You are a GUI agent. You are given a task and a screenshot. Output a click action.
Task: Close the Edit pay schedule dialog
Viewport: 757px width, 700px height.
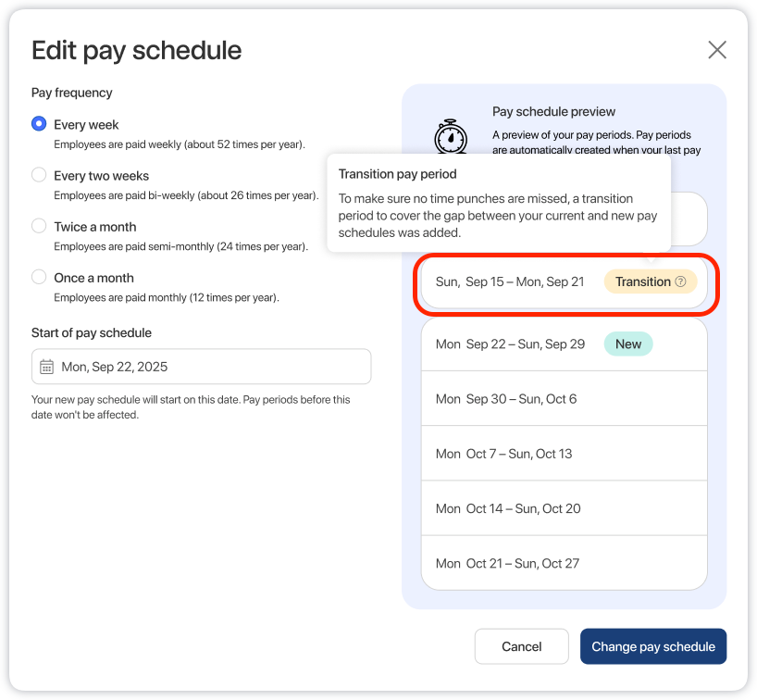pos(717,50)
